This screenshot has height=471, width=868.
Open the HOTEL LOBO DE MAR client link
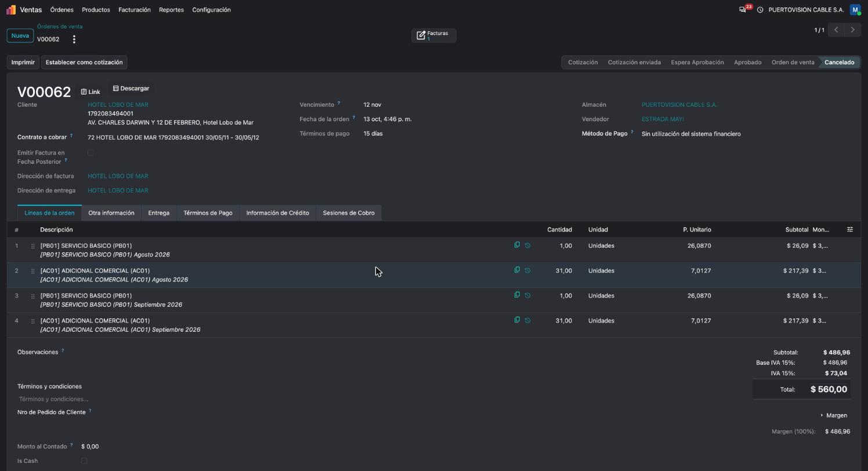tap(118, 105)
